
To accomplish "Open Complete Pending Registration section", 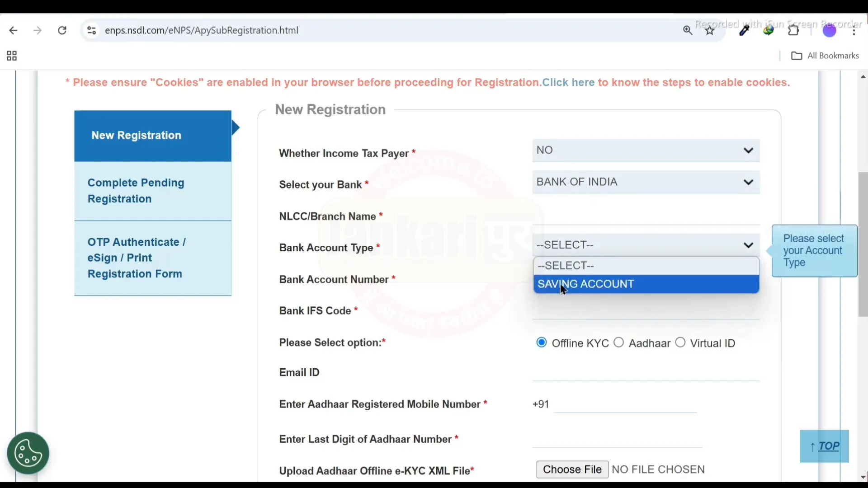I will click(152, 191).
